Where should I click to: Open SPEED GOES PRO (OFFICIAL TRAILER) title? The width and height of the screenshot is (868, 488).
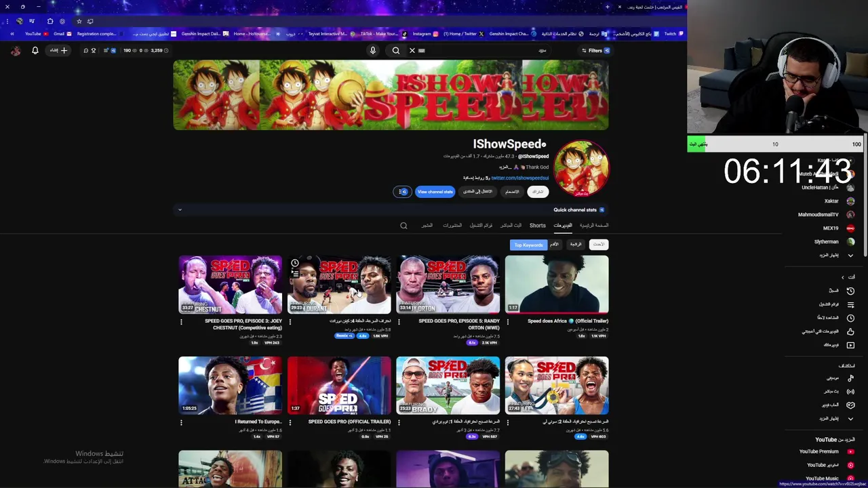pos(349,422)
